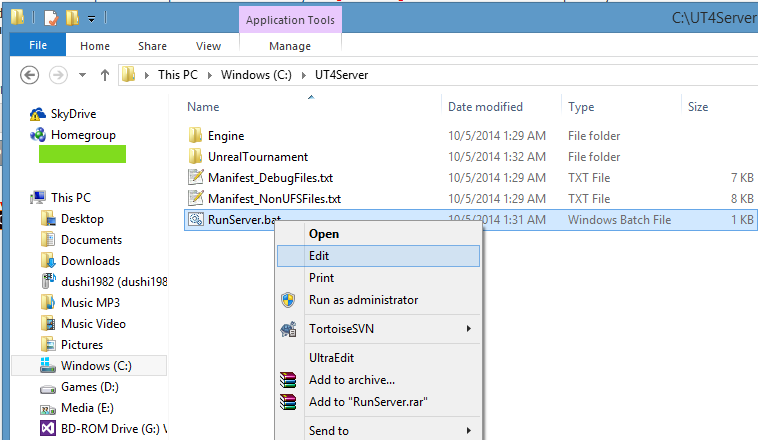Go back using the Back arrow
This screenshot has width=758, height=440.
[x=29, y=75]
